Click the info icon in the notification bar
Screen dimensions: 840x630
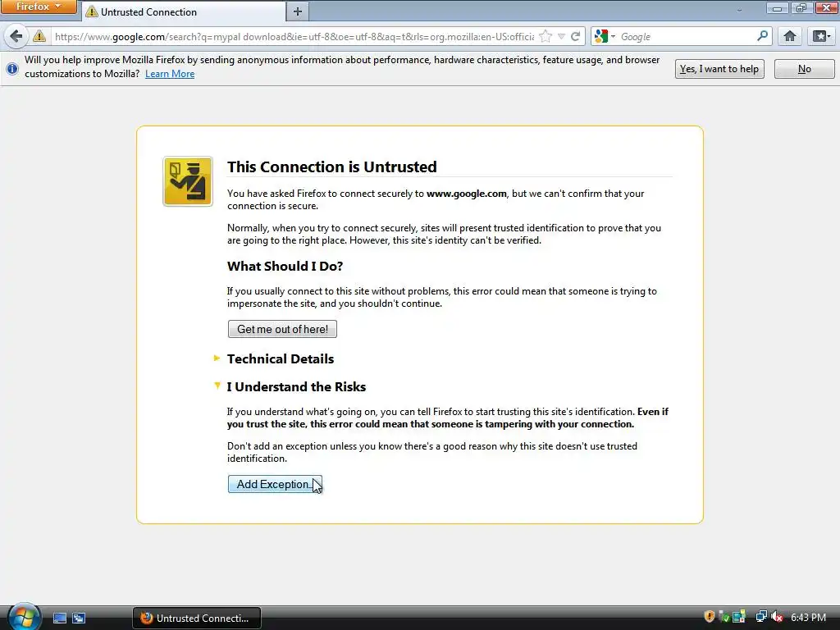(12, 69)
